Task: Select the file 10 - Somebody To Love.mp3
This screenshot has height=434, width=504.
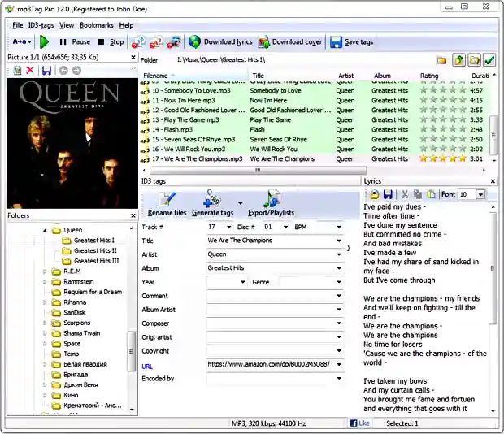Action: 191,91
